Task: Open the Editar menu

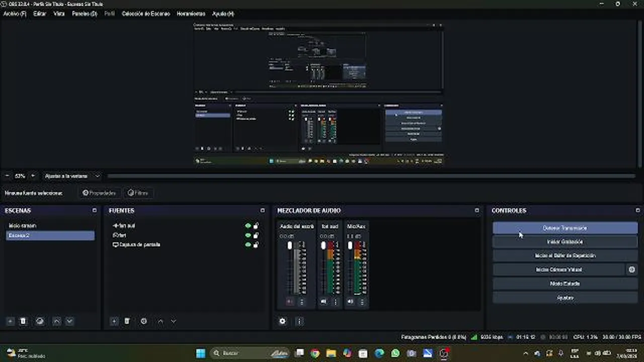Action: click(x=40, y=14)
